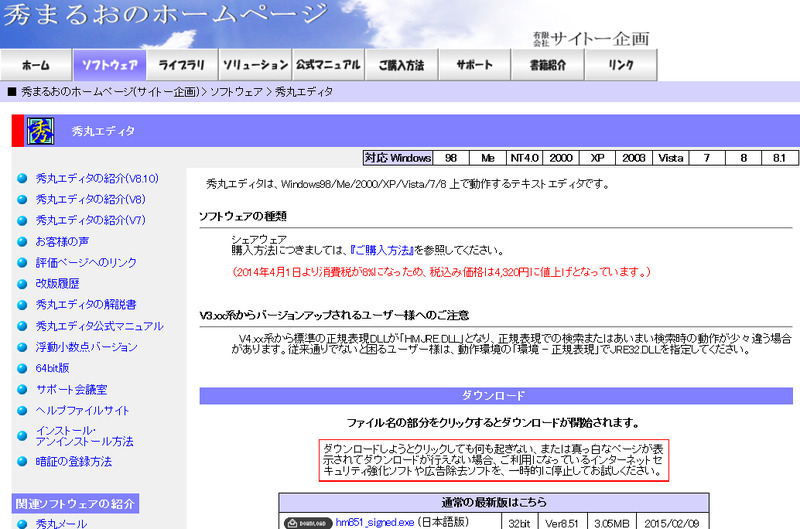Open 浮動小数点バージョン sidebar link
The image size is (800, 529).
click(86, 346)
